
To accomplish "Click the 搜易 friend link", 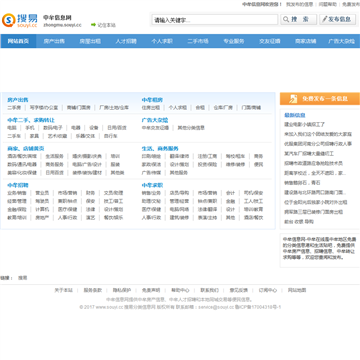I will (23, 278).
